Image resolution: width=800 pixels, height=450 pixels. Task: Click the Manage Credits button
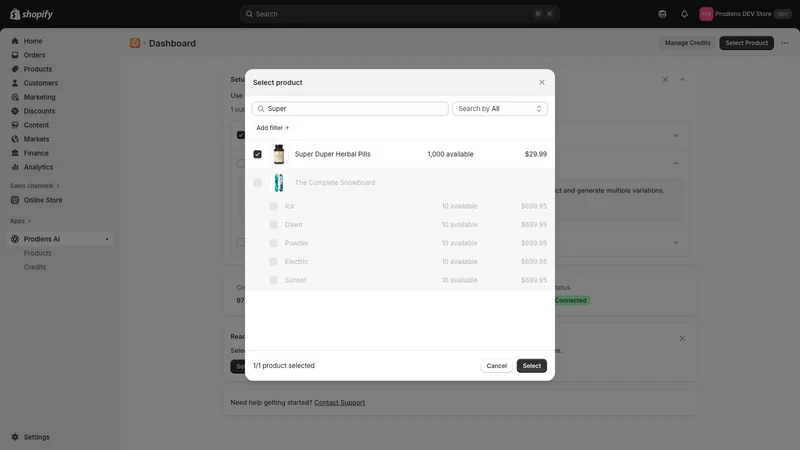[687, 43]
